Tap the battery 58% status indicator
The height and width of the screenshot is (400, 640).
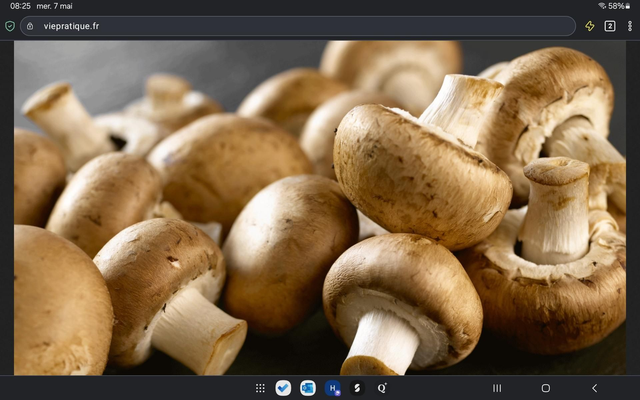pos(620,6)
